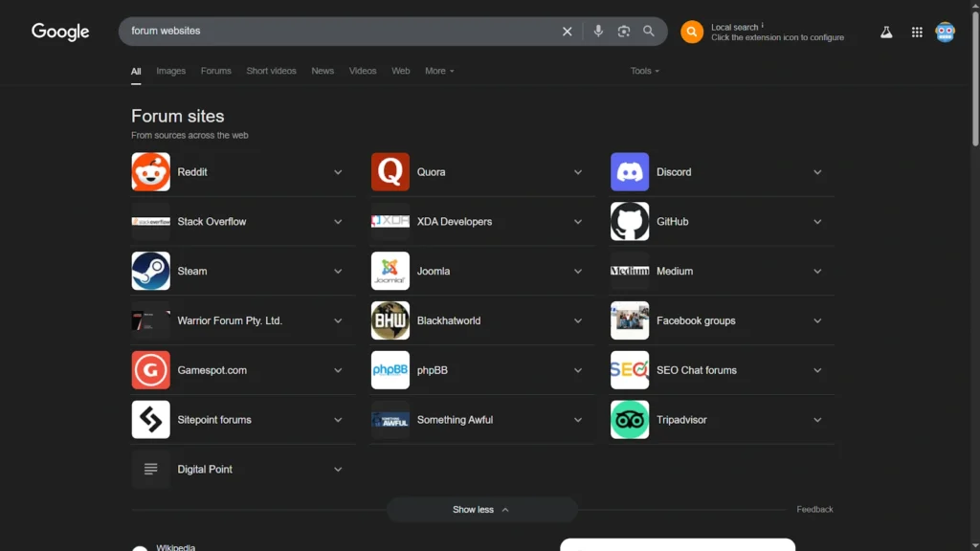Click the Google logo
Viewport: 980px width, 551px height.
[60, 32]
